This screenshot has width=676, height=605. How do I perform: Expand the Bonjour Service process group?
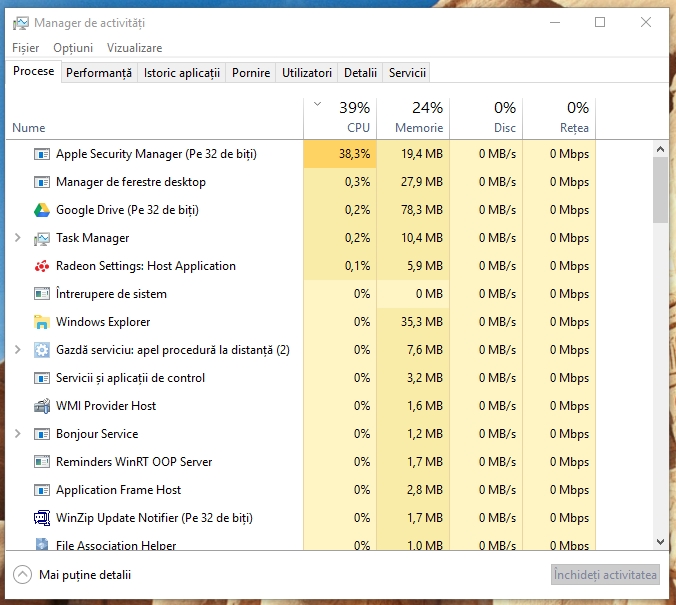[18, 433]
